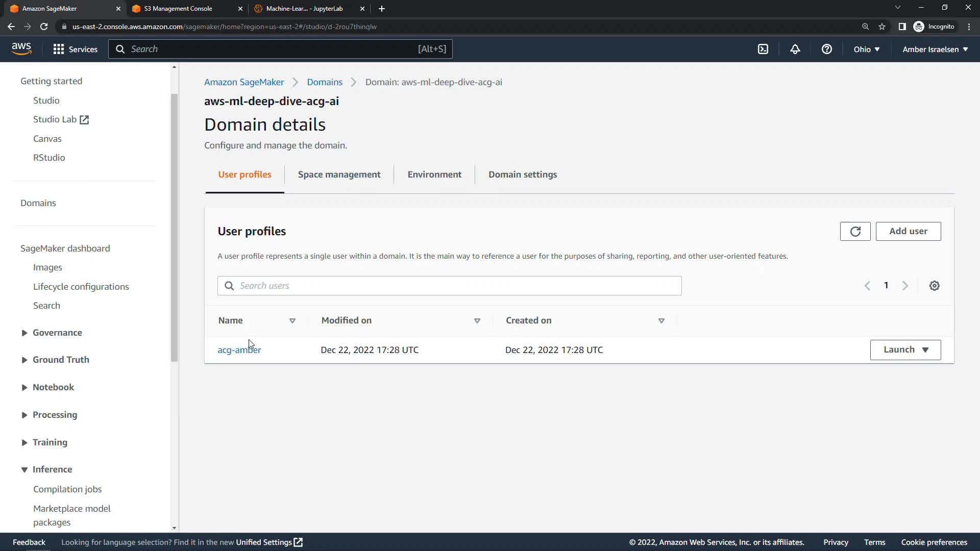Click the notifications bell icon
The width and height of the screenshot is (980, 551).
click(795, 49)
